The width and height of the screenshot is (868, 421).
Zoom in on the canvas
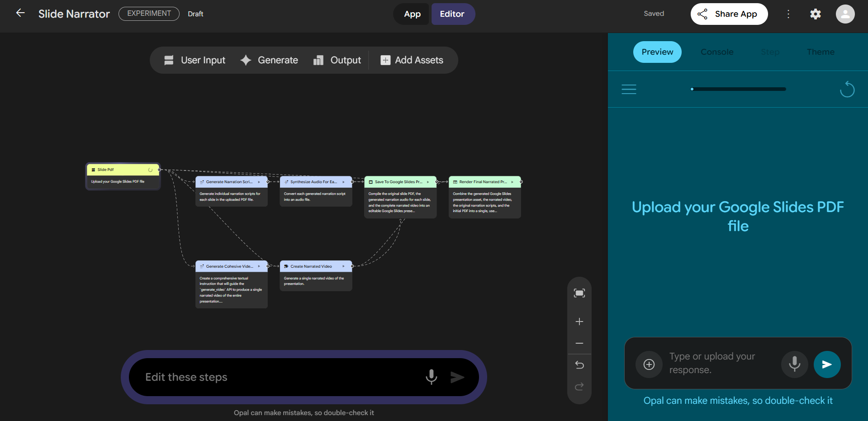point(579,322)
